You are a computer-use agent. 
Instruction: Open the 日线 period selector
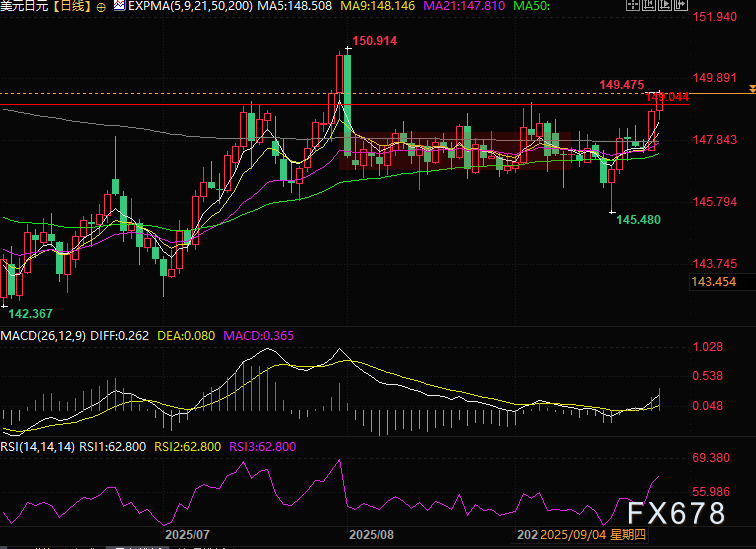pos(72,7)
